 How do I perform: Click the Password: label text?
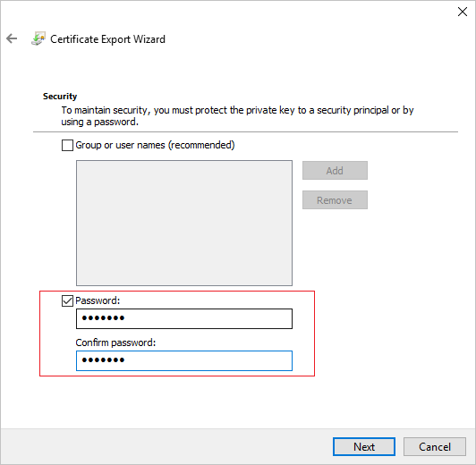[x=98, y=300]
